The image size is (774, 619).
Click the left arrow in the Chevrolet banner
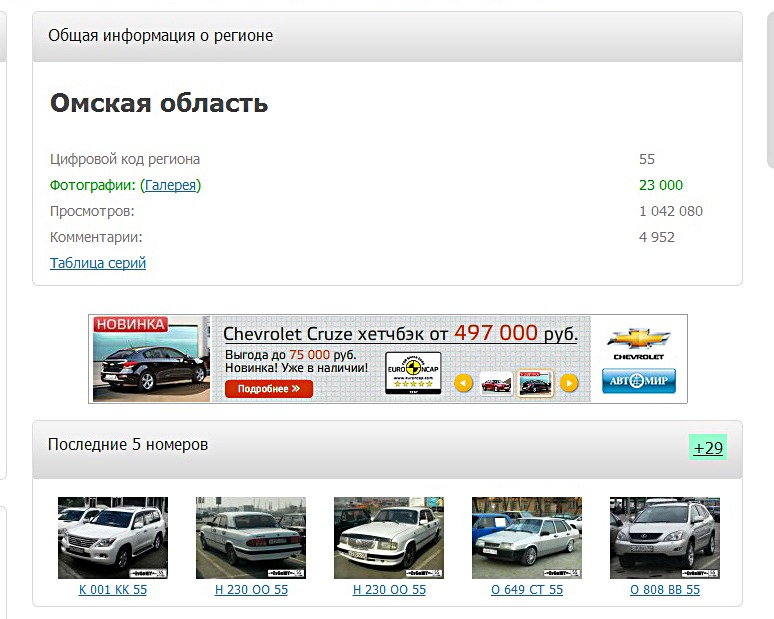pos(463,382)
